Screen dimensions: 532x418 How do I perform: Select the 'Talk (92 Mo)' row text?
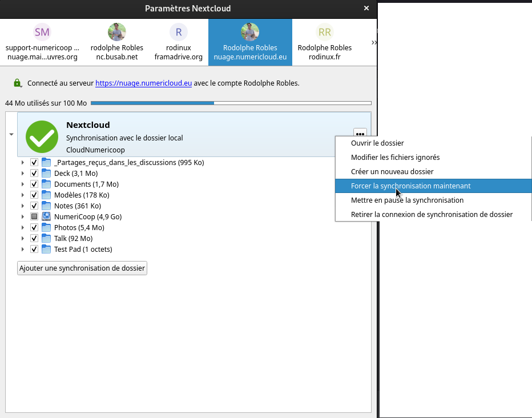pyautogui.click(x=73, y=239)
